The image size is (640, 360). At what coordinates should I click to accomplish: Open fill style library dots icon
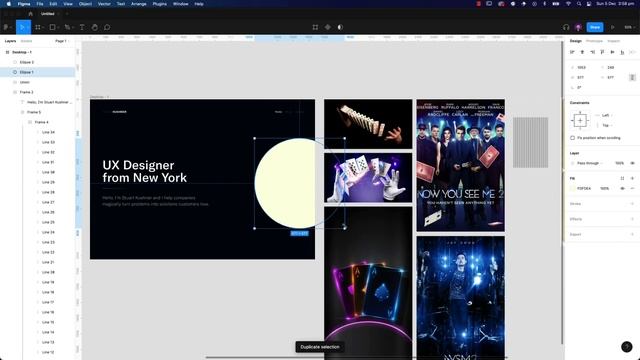pos(622,178)
